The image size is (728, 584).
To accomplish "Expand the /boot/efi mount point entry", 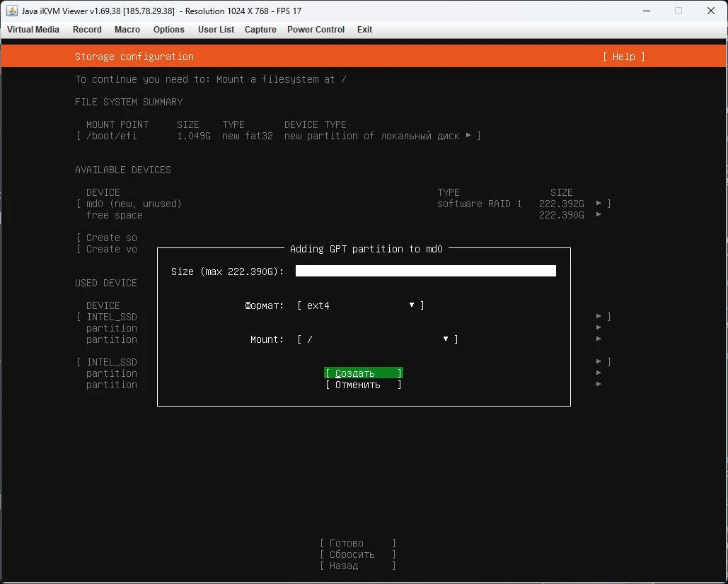I will 468,136.
